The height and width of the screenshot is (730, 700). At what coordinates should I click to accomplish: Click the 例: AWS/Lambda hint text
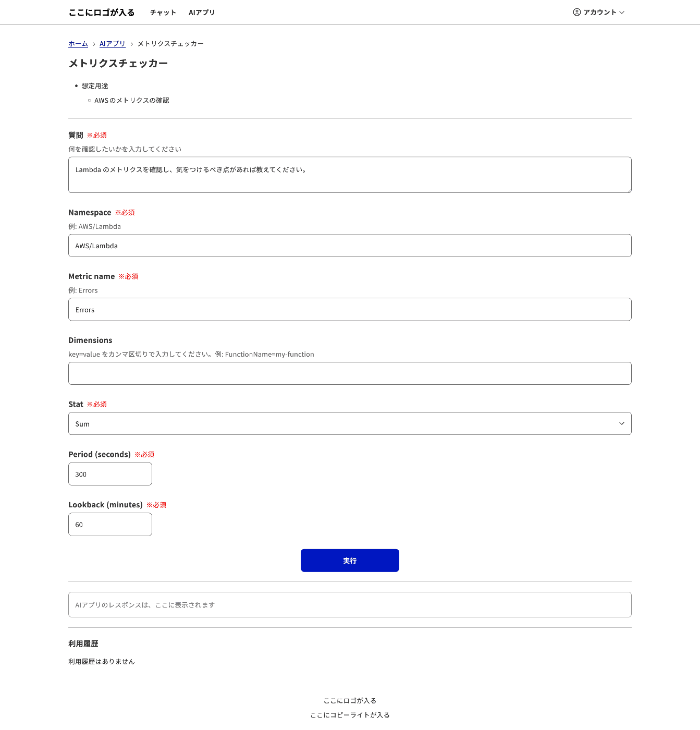coord(95,226)
